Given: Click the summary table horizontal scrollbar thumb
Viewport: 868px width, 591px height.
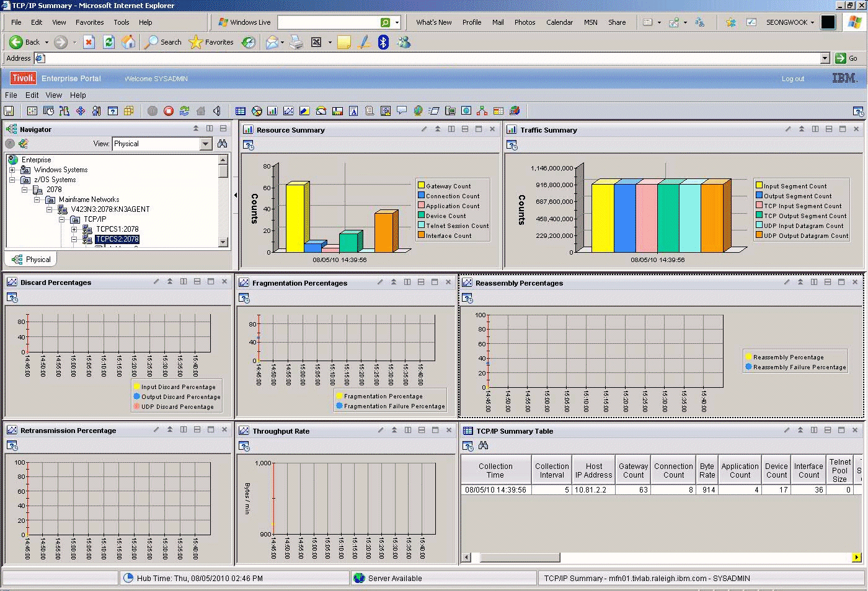Looking at the screenshot, I should click(x=520, y=558).
